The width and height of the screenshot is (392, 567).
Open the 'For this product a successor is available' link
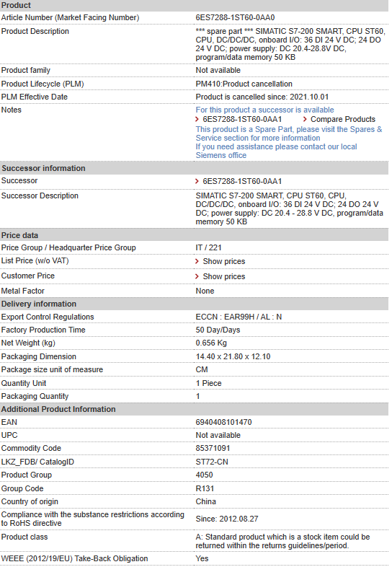[x=265, y=110]
